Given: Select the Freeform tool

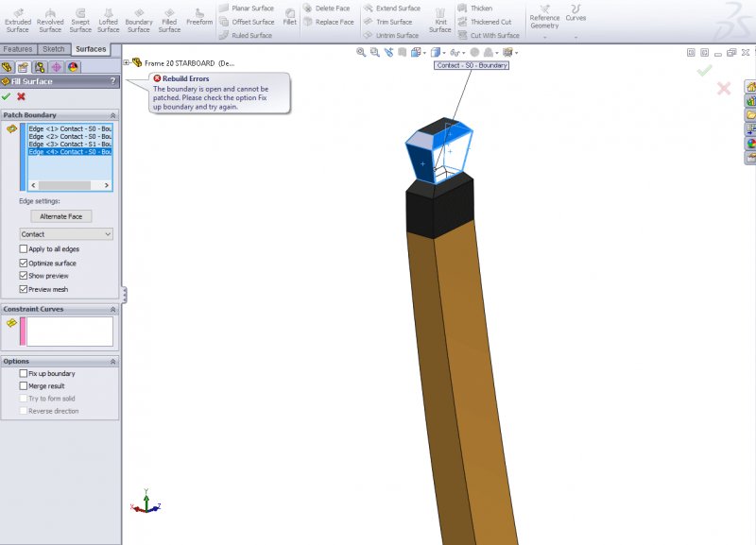Looking at the screenshot, I should (x=199, y=17).
